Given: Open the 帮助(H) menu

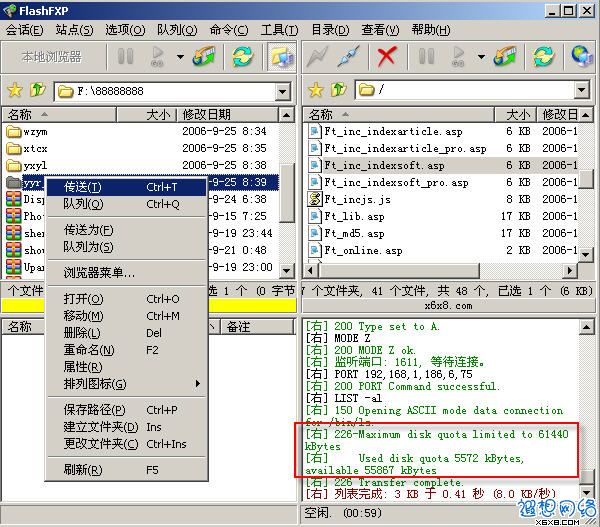Looking at the screenshot, I should (431, 30).
